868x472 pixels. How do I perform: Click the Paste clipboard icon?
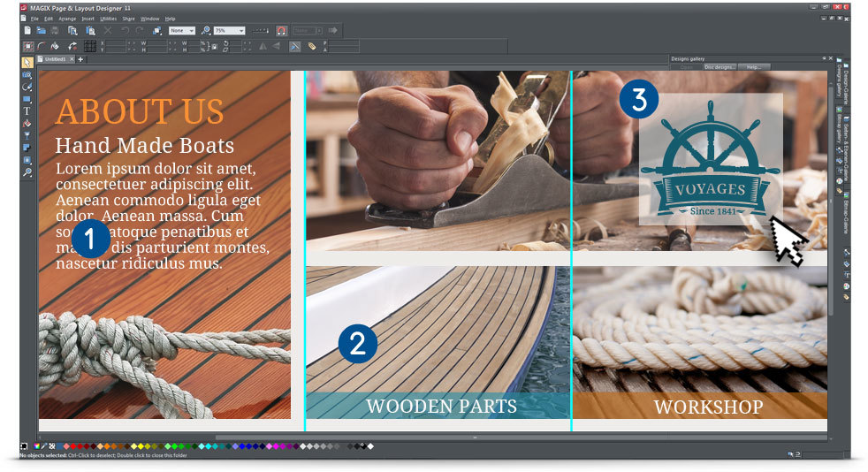(90, 30)
